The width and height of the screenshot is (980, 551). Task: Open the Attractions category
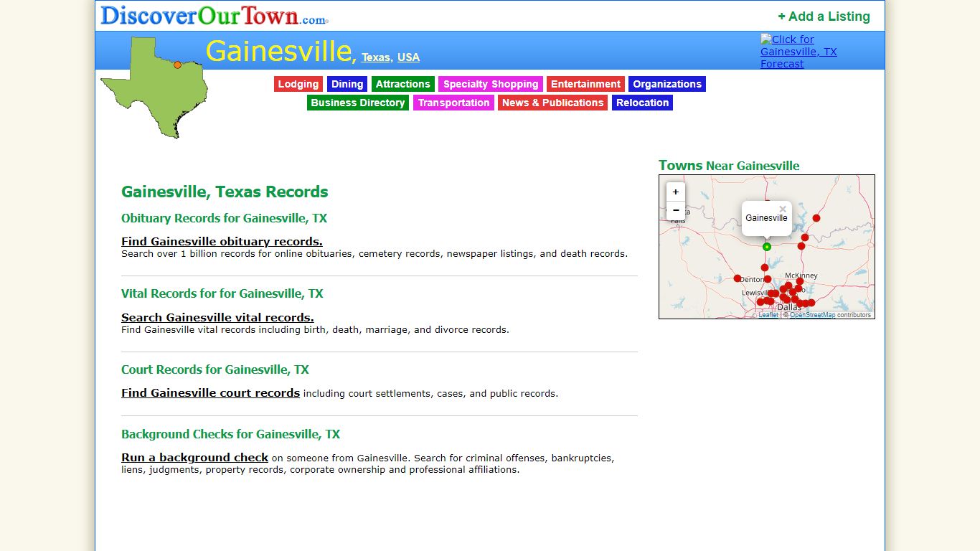point(403,84)
